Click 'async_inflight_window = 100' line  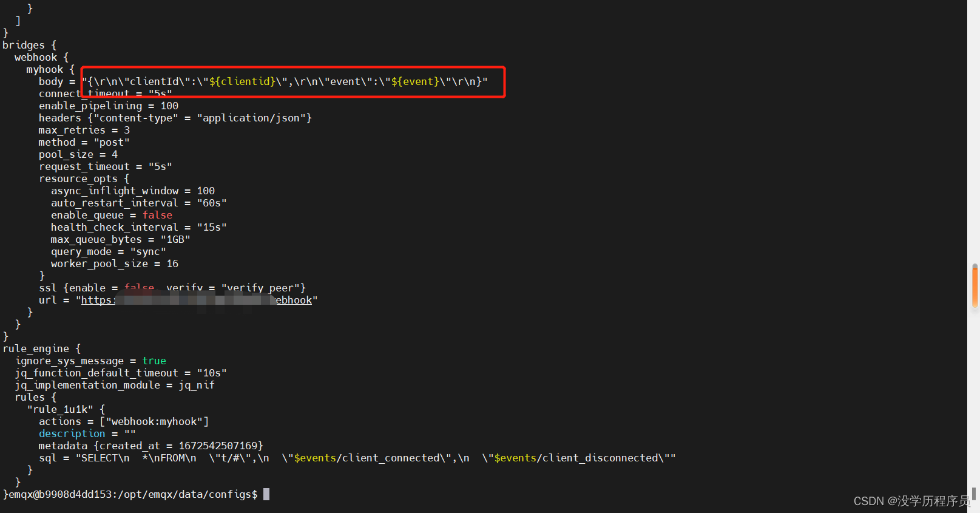click(133, 191)
